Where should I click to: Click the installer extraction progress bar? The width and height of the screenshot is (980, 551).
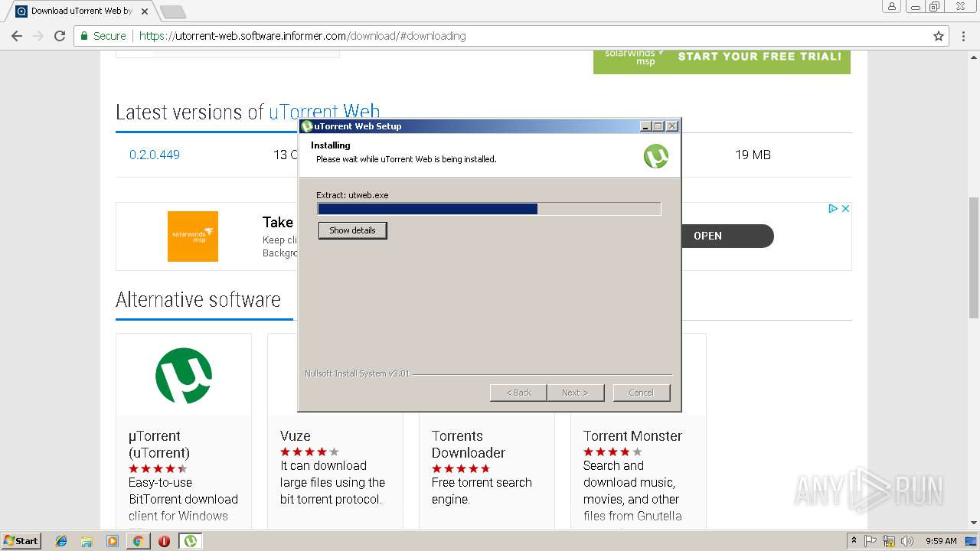[x=488, y=209]
